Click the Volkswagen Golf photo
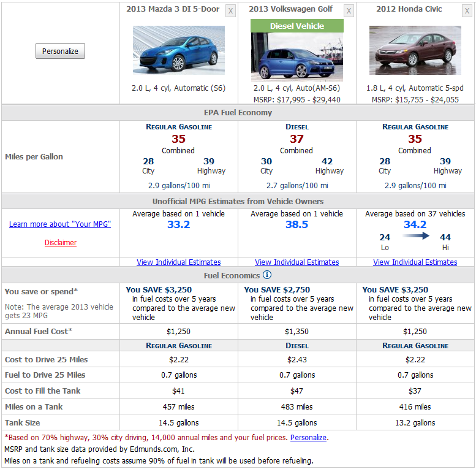 point(297,57)
